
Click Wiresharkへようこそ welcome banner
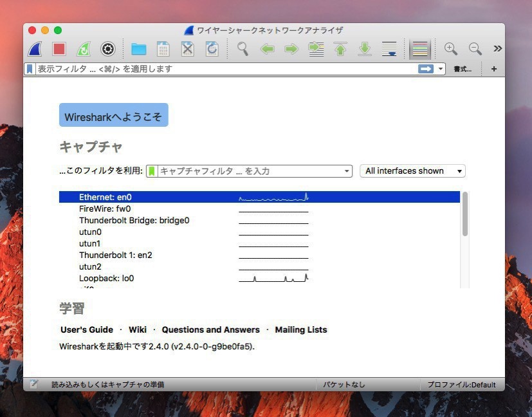(x=114, y=115)
